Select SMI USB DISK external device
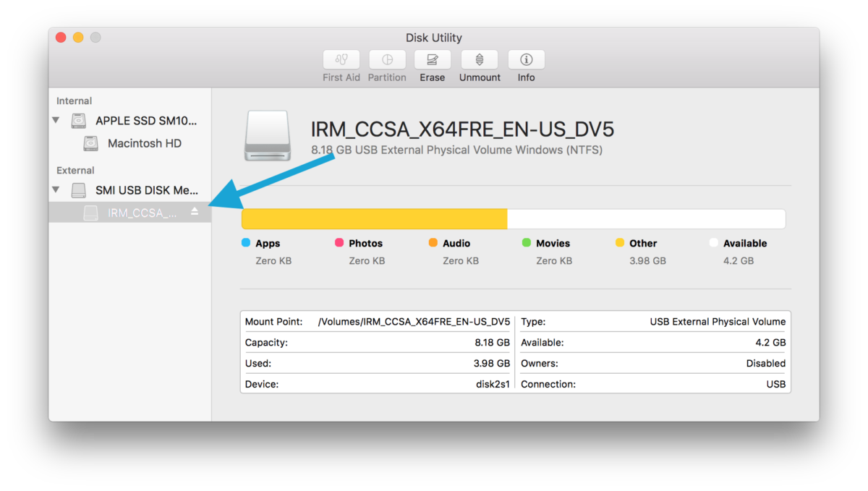This screenshot has height=491, width=868. click(146, 190)
